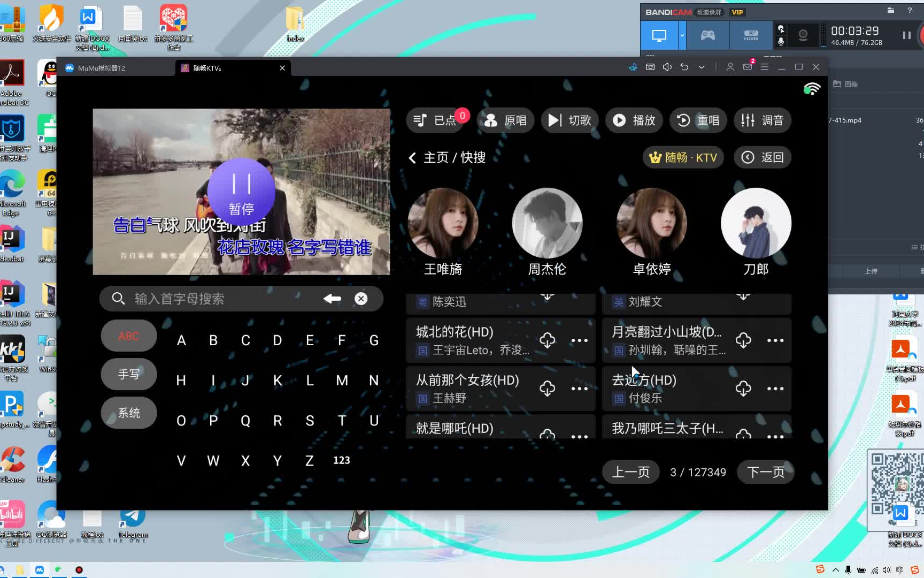Viewport: 924px width, 578px height.
Task: Click the 播放 play button
Action: pyautogui.click(x=634, y=120)
